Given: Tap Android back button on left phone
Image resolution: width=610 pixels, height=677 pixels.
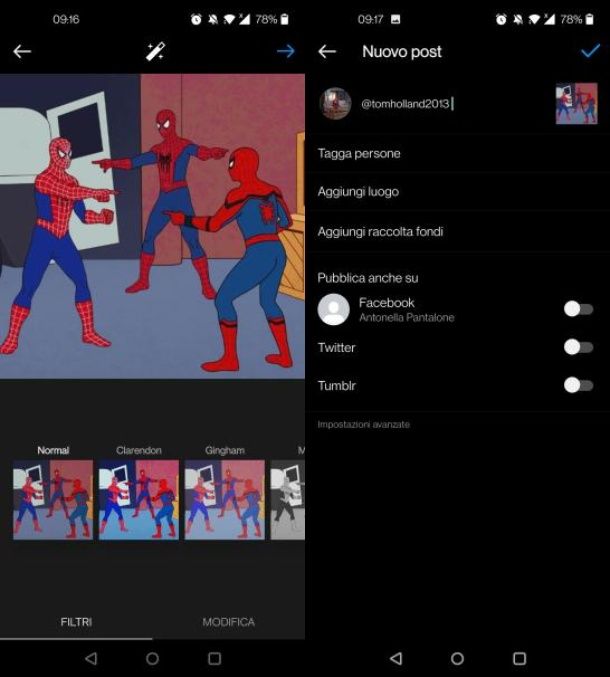Looking at the screenshot, I should coord(91,658).
